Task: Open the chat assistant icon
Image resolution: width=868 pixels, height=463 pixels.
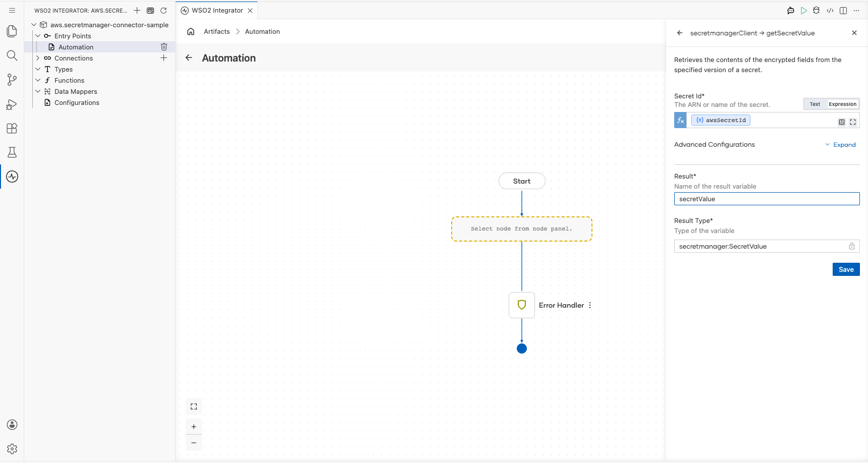Action: tap(791, 10)
